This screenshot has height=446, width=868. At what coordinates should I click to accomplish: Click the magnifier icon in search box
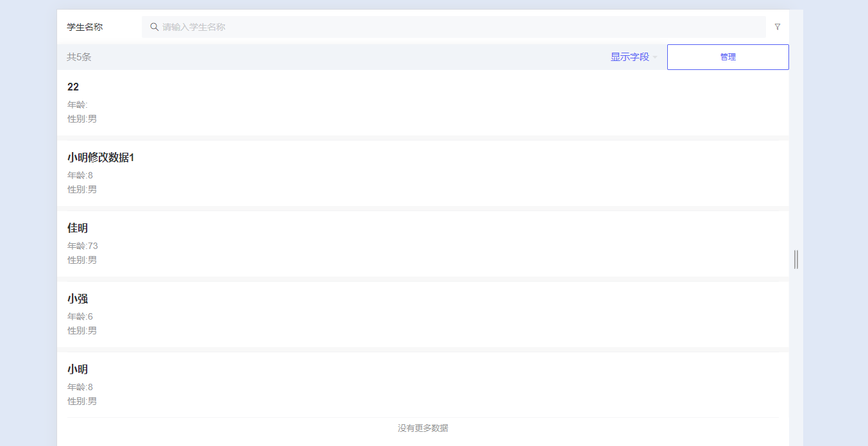154,27
